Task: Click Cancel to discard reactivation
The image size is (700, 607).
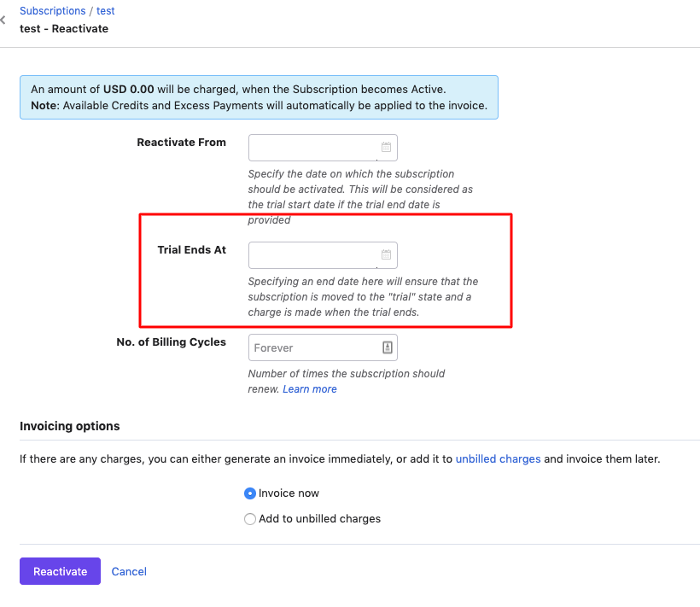Action: pos(129,571)
